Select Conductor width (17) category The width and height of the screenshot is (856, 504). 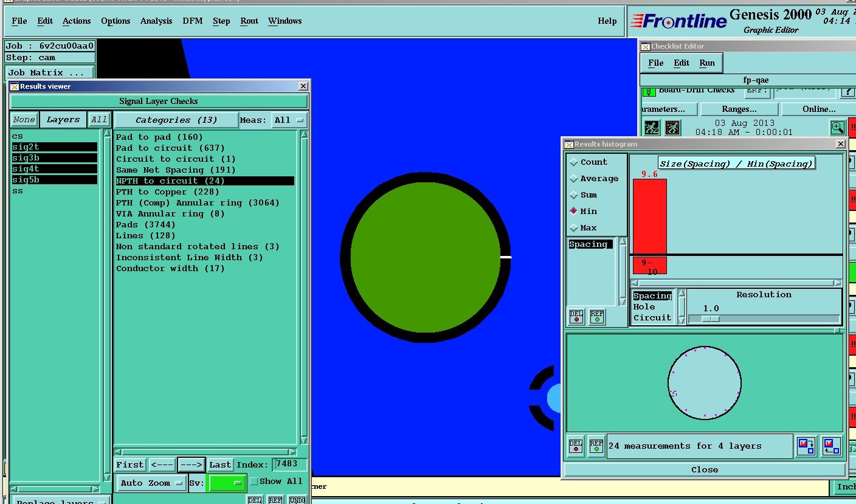tap(170, 269)
